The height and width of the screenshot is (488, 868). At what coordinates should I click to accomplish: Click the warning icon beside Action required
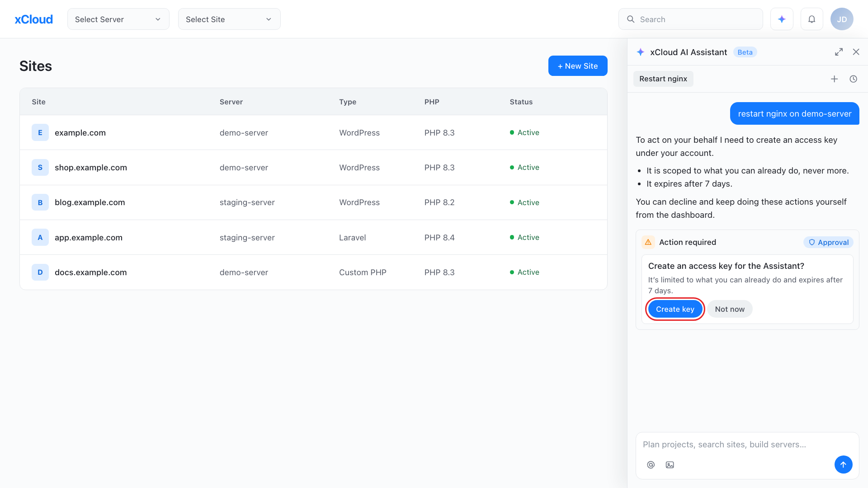648,242
